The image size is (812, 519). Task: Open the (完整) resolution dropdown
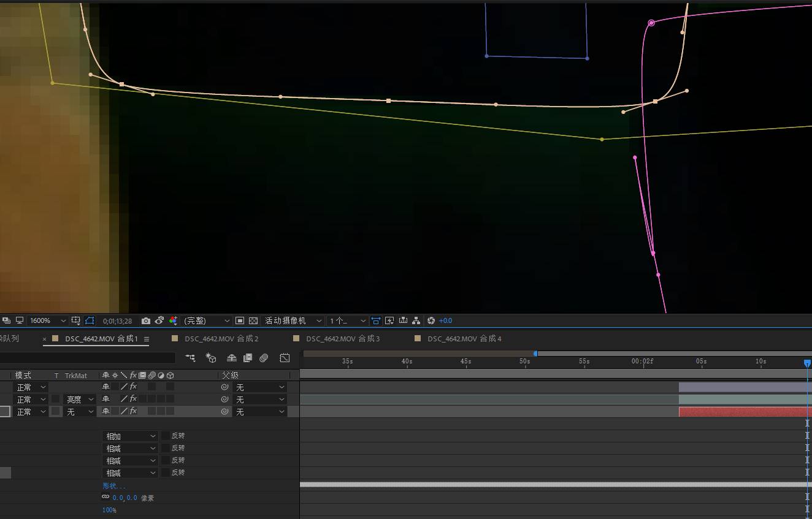[x=207, y=320]
